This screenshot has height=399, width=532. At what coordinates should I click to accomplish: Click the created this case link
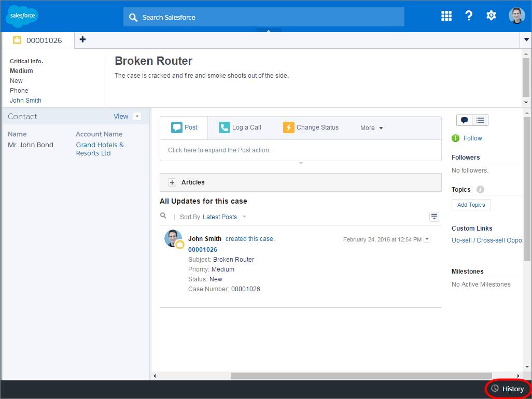pyautogui.click(x=250, y=239)
